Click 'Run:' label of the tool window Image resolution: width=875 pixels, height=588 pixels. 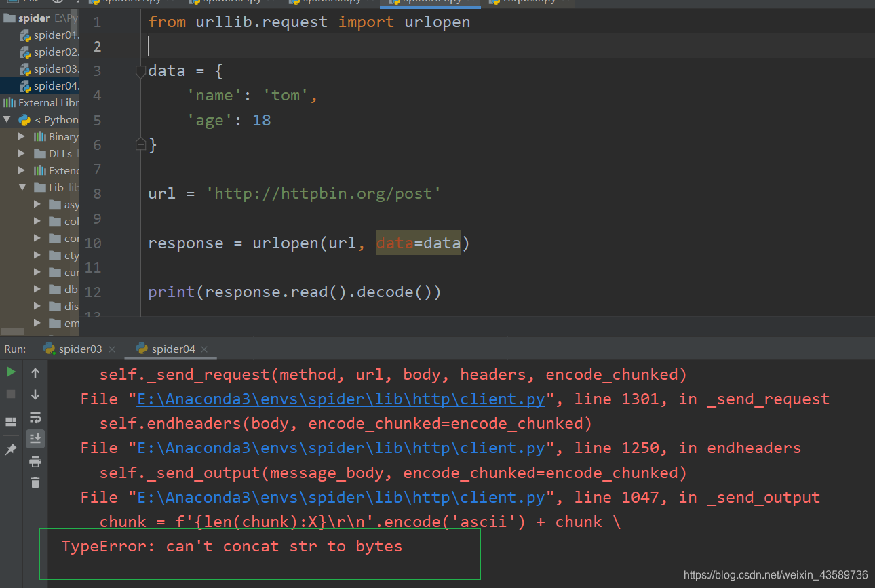pyautogui.click(x=15, y=349)
